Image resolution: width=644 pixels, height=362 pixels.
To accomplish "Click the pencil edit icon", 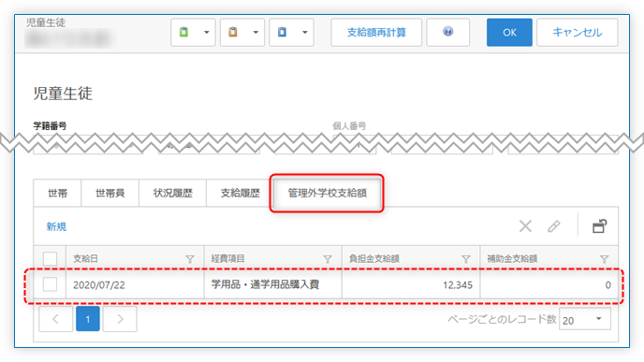I will pos(553,226).
